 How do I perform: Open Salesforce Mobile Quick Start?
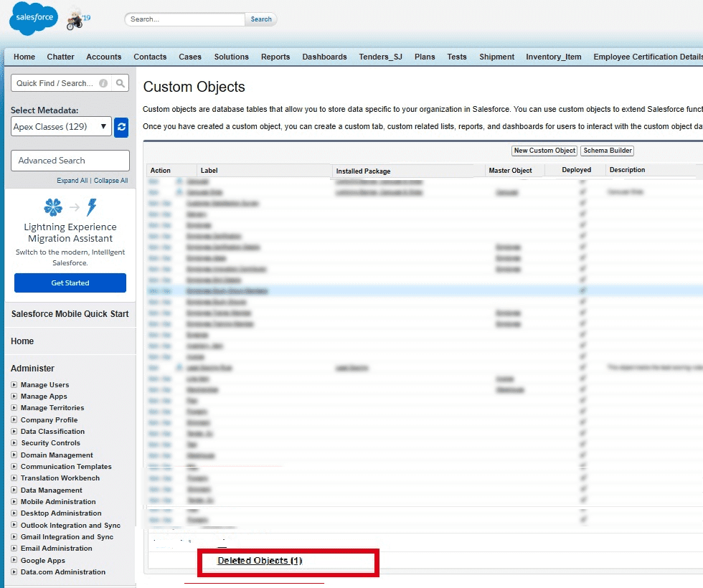pyautogui.click(x=70, y=314)
